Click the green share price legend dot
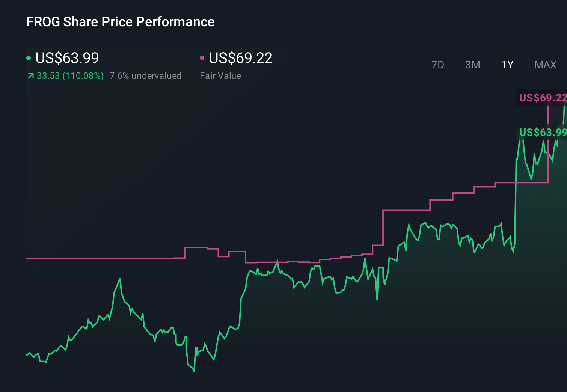This screenshot has height=392, width=567. (x=29, y=58)
